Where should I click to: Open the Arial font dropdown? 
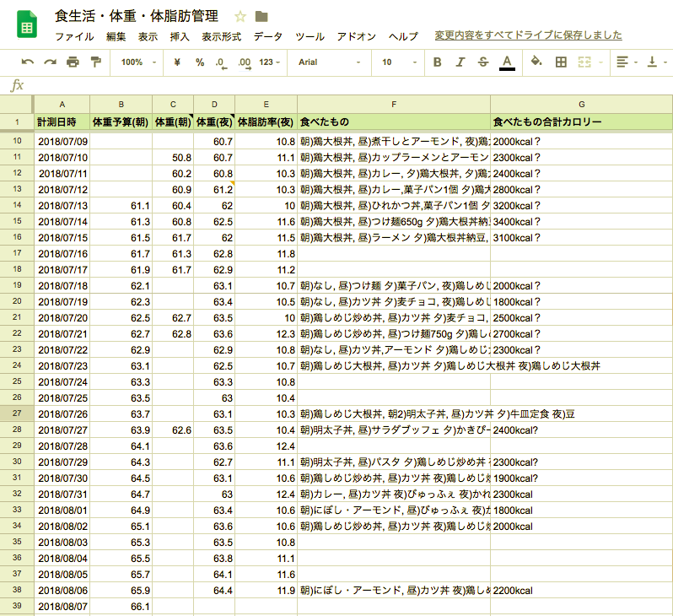point(329,62)
